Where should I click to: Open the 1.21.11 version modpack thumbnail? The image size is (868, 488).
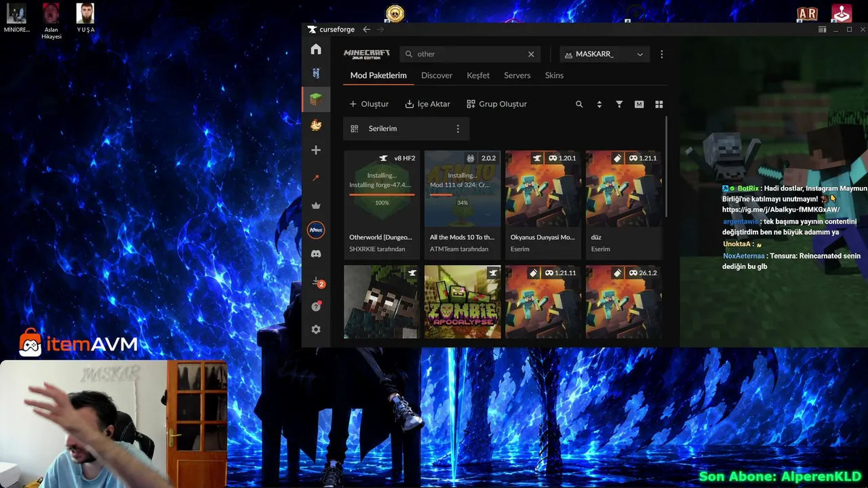point(543,302)
